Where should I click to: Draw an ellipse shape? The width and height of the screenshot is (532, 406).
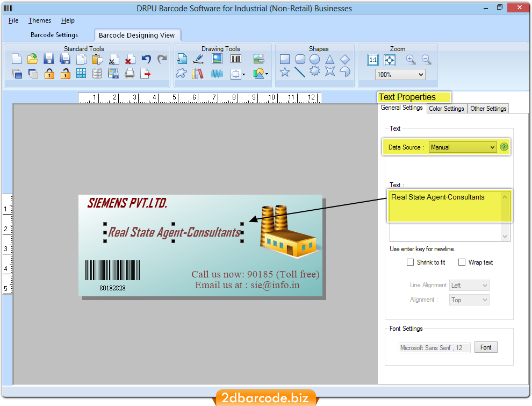[315, 59]
